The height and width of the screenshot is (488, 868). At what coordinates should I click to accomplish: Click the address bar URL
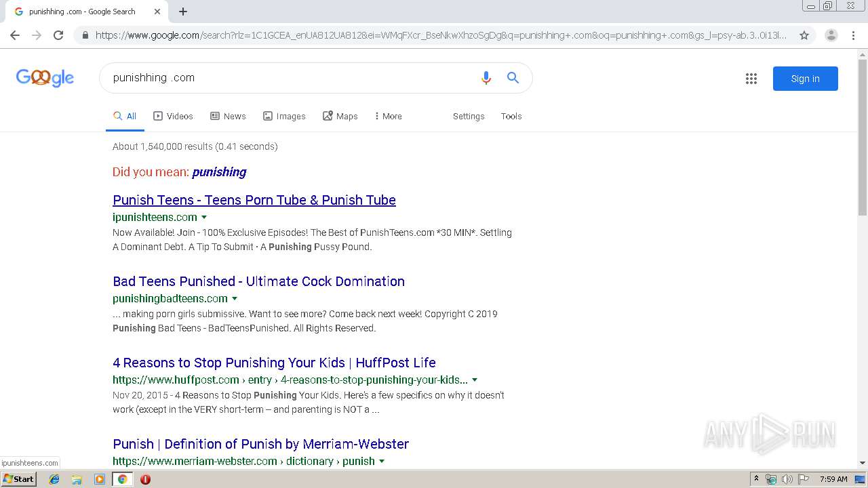[441, 35]
